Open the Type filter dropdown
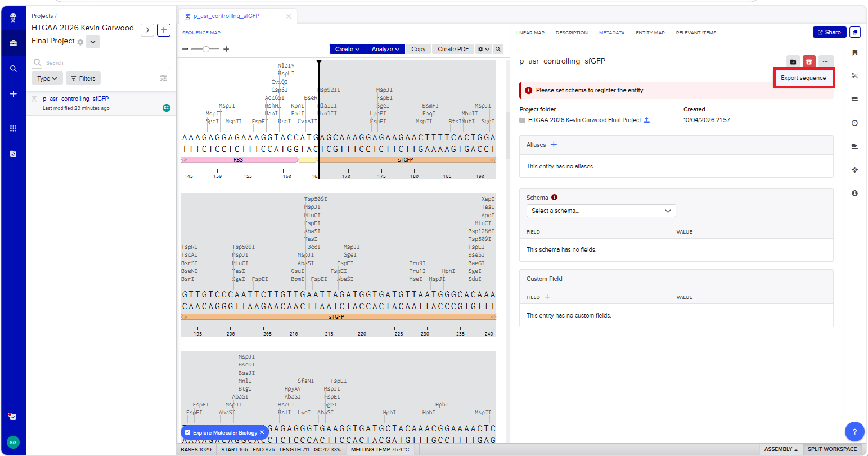868x456 pixels. pyautogui.click(x=47, y=78)
